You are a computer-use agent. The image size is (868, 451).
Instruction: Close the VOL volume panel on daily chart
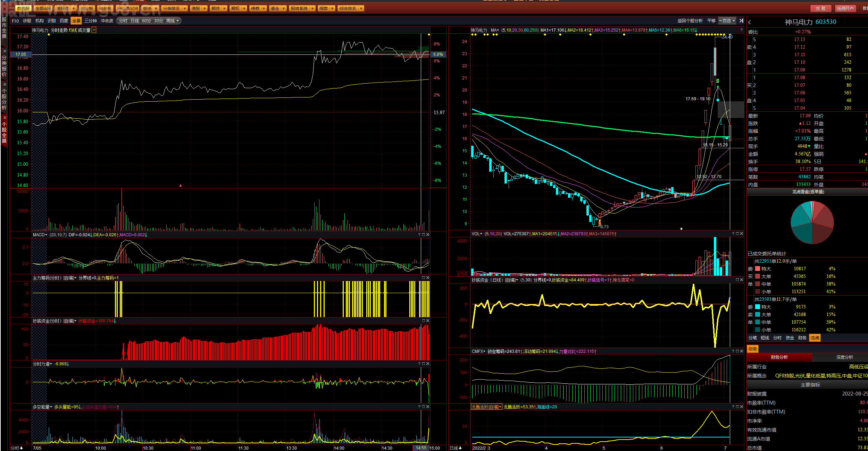pos(742,234)
